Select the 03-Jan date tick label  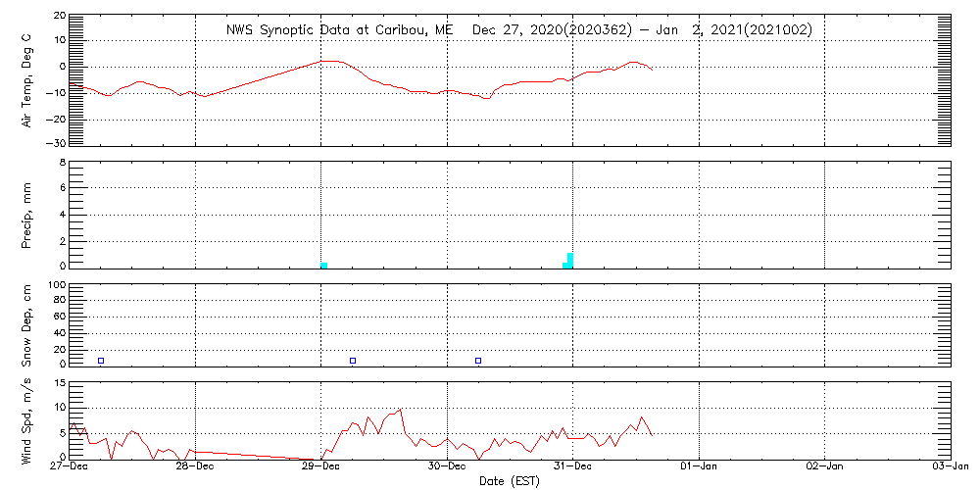pos(950,467)
